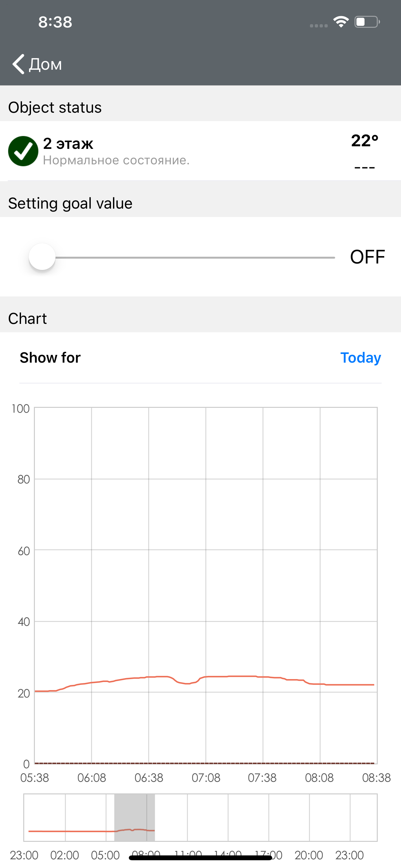Click the middle of the goal slider track

[x=195, y=257]
